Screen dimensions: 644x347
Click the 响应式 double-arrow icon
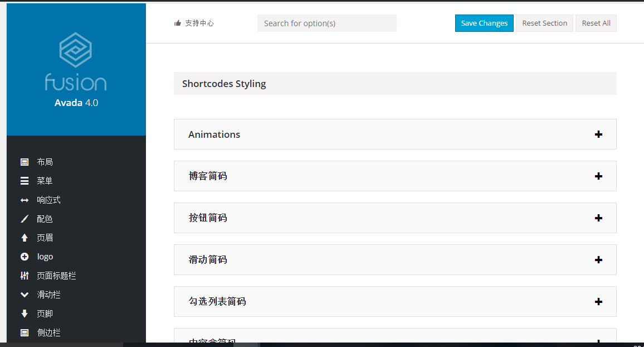[25, 200]
